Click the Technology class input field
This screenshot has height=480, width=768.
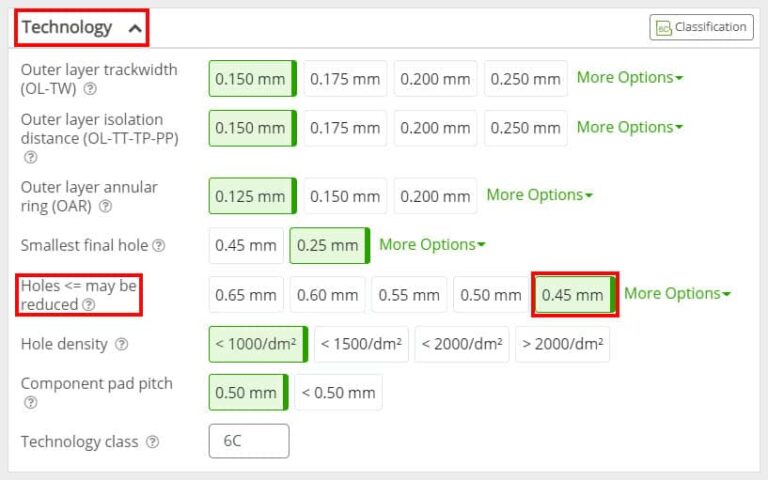point(248,442)
